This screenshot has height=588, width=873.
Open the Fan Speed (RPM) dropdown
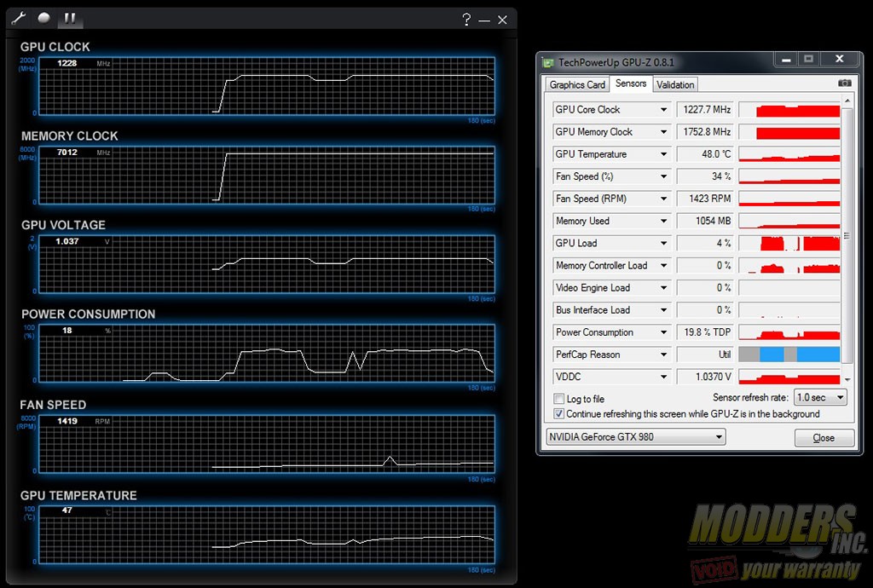[663, 199]
